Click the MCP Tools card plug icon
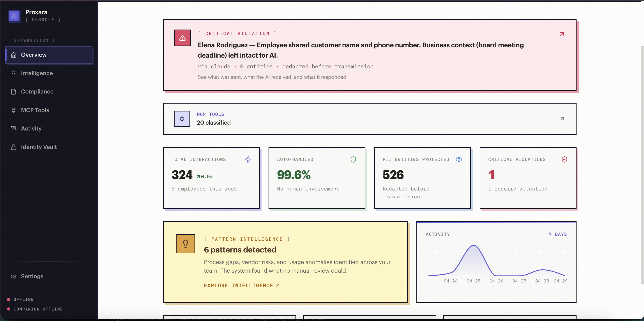This screenshot has width=644, height=321. point(182,119)
